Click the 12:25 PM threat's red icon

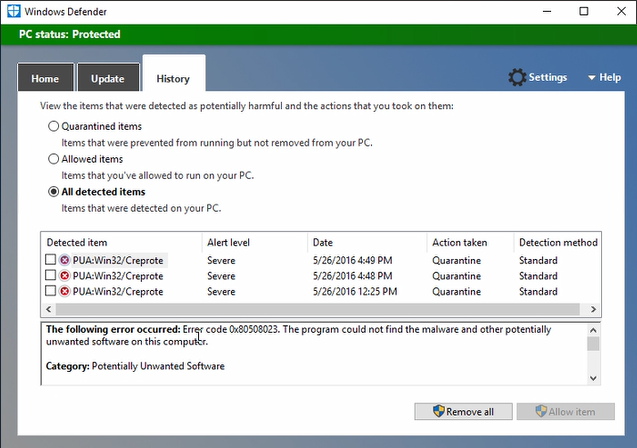[x=65, y=291]
